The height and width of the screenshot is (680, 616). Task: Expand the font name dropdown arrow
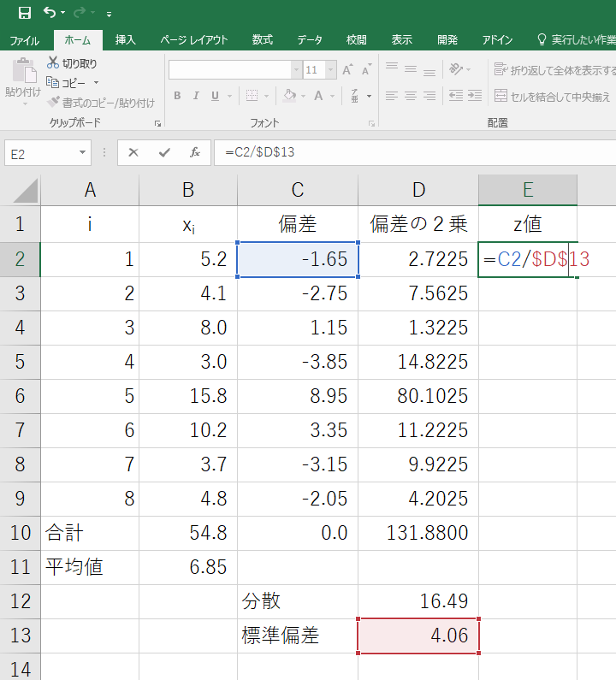[297, 70]
